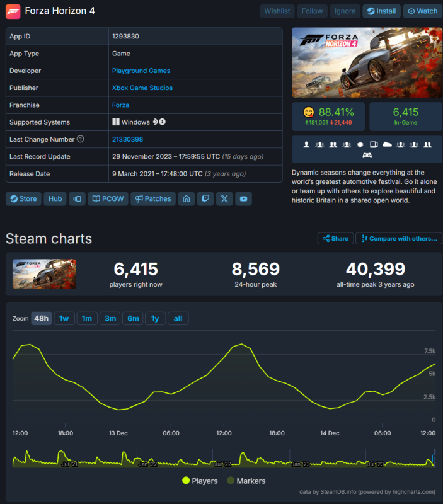
Task: Open the PCGW wiki book button
Action: pyautogui.click(x=108, y=198)
